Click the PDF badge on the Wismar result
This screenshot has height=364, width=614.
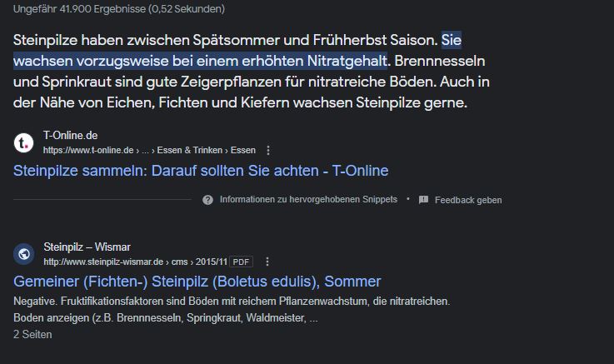(242, 262)
